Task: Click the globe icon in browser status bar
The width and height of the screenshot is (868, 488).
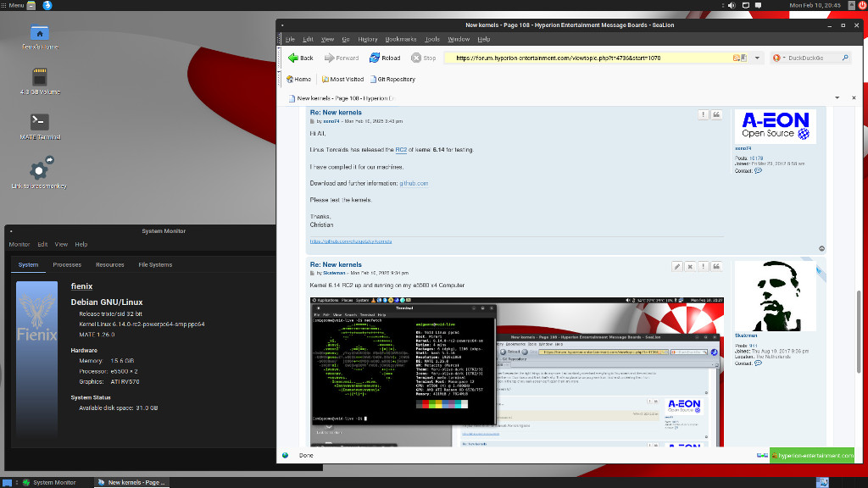Action: tap(285, 455)
